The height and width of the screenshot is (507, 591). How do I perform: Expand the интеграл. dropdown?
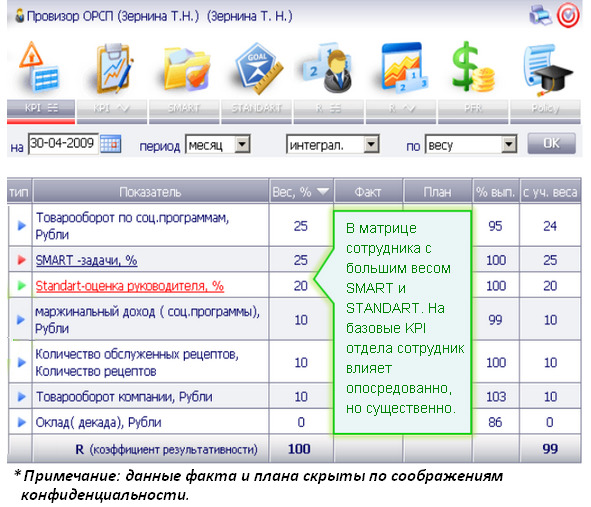click(x=372, y=144)
